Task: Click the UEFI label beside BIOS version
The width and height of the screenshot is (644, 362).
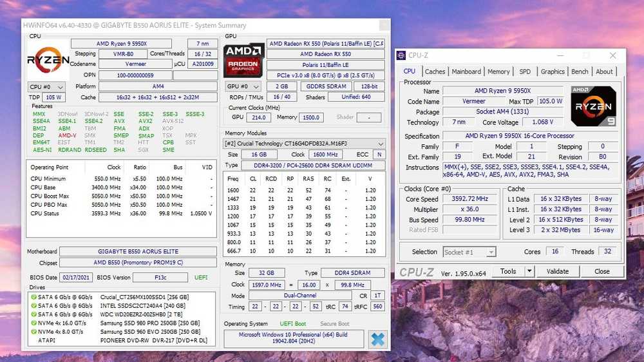Action: point(201,278)
